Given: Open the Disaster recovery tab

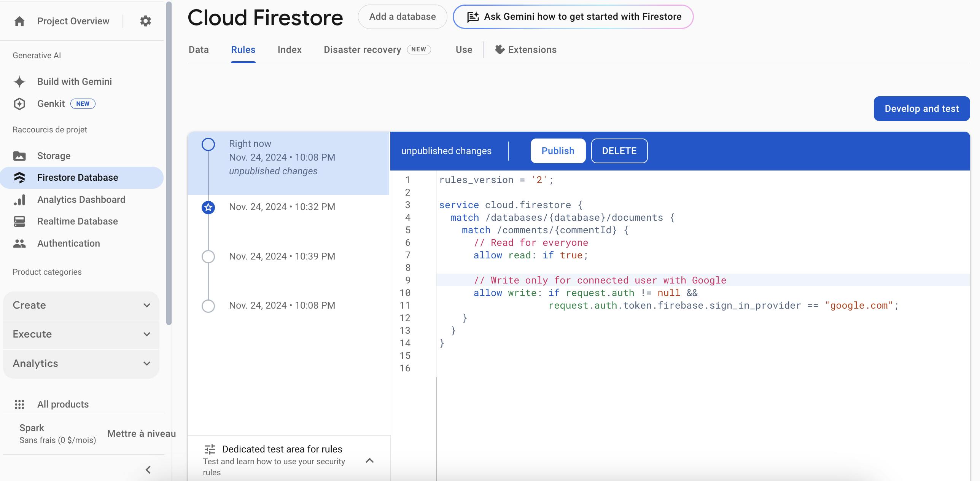Looking at the screenshot, I should tap(377, 50).
